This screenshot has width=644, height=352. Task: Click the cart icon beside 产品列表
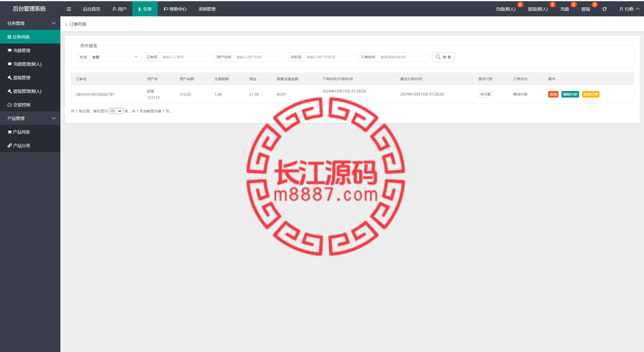tap(10, 132)
